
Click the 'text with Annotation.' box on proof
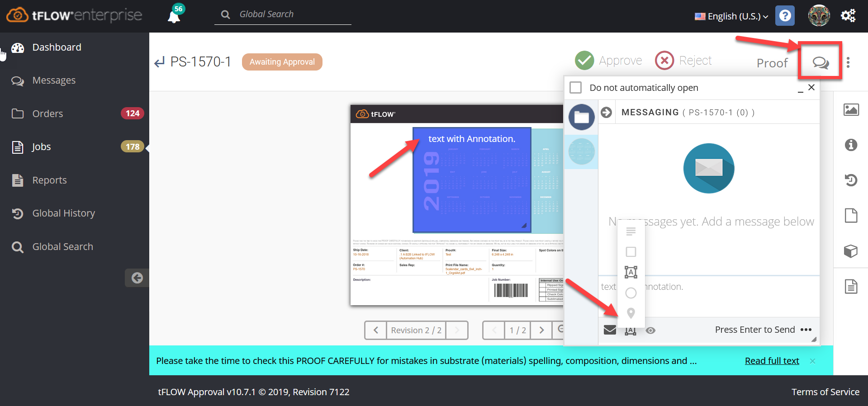tap(472, 180)
